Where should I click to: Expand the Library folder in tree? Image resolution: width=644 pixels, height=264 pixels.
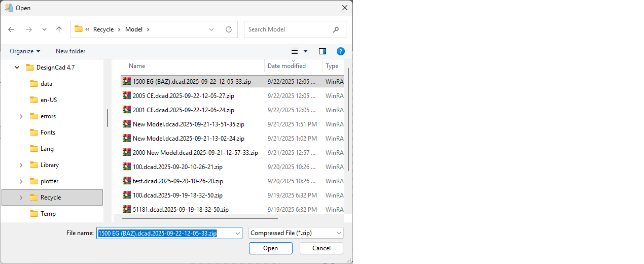click(x=21, y=165)
